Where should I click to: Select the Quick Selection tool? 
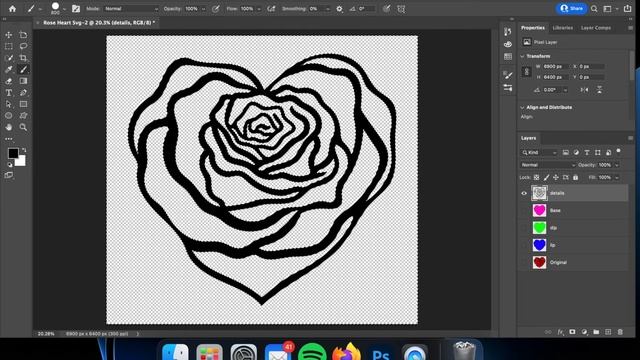point(9,58)
